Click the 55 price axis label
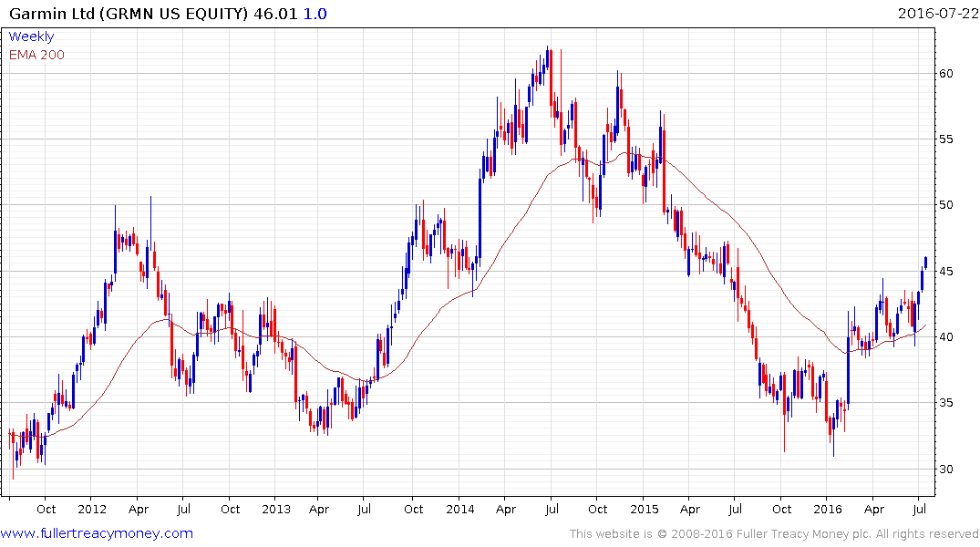Viewport: 980px width, 547px height. pos(949,139)
